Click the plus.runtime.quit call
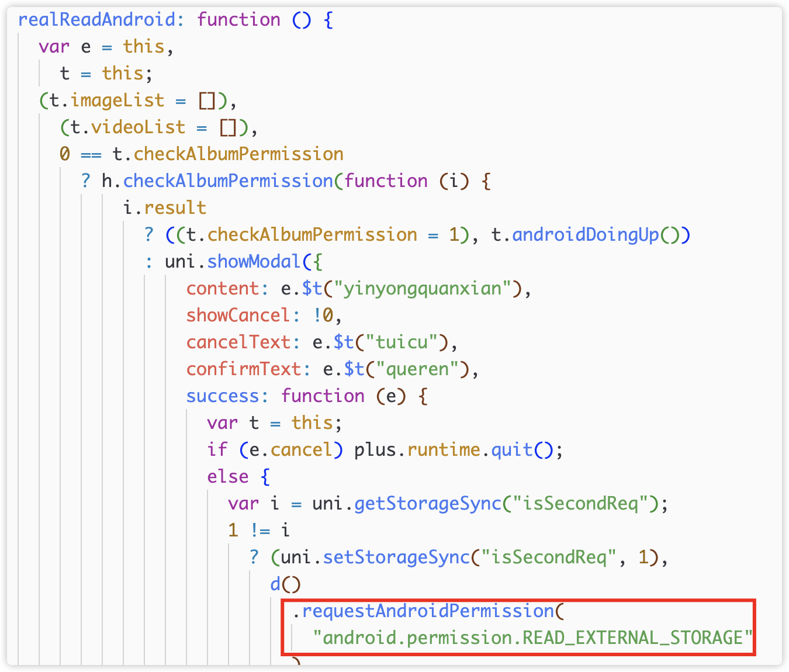This screenshot has height=672, width=789. 453,450
